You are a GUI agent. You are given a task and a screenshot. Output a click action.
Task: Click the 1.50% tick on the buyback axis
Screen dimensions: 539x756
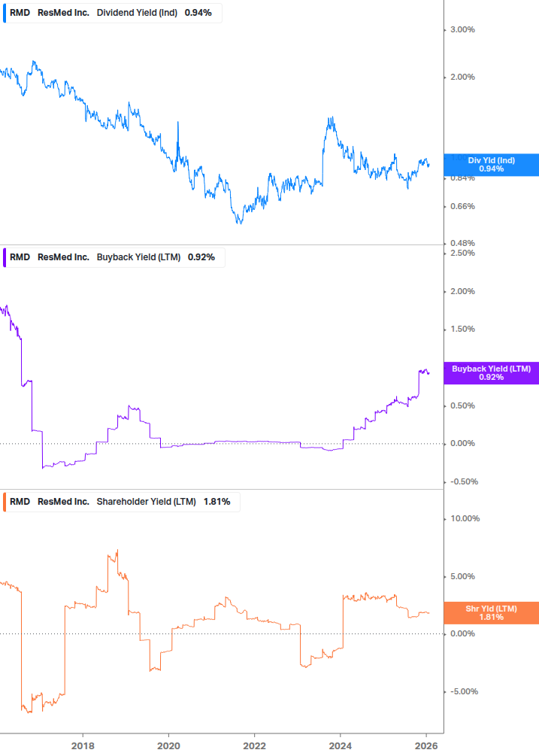point(462,329)
